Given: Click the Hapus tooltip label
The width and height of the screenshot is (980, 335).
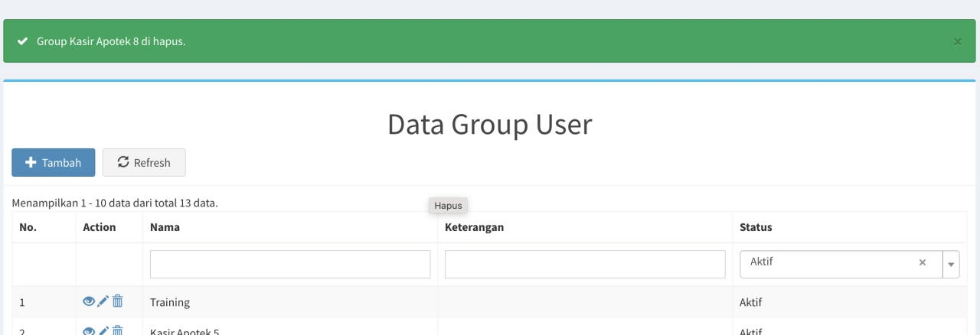Looking at the screenshot, I should click(448, 206).
